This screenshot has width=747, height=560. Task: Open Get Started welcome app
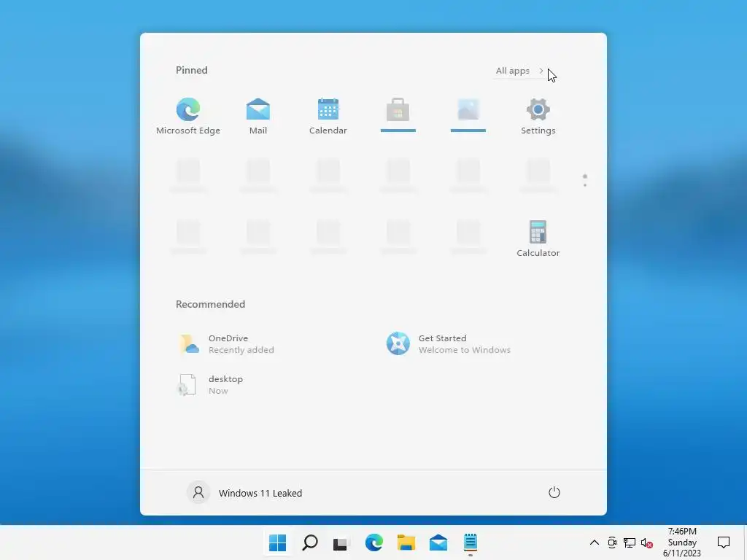pyautogui.click(x=449, y=344)
